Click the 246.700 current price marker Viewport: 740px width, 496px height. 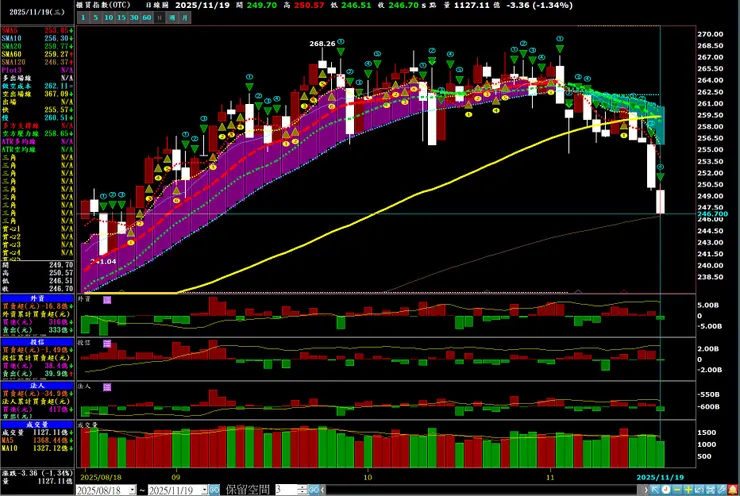tap(713, 214)
